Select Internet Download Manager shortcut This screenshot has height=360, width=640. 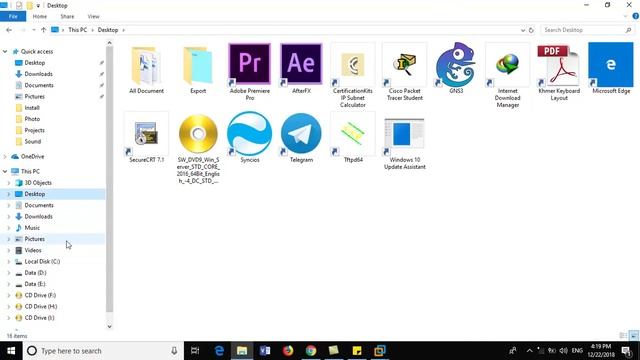tap(507, 75)
